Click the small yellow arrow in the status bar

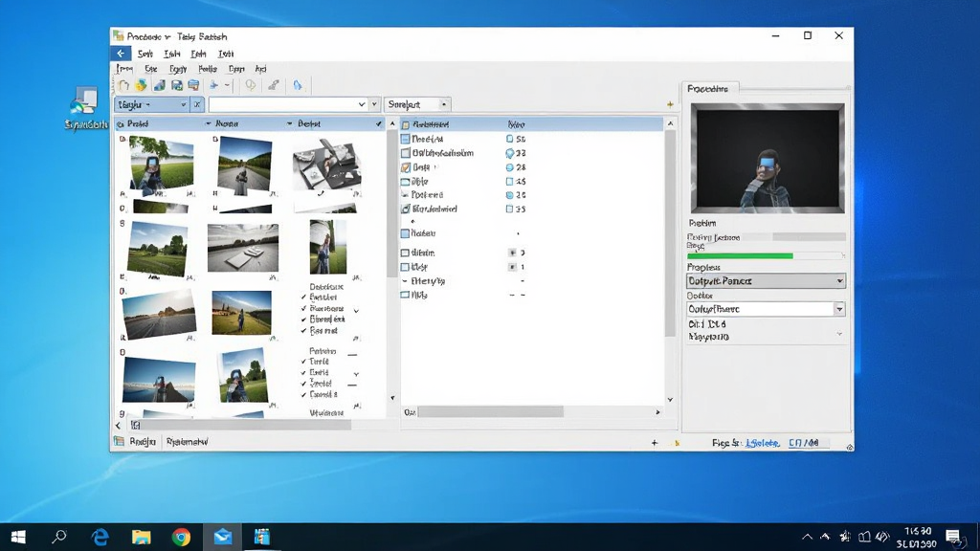tap(677, 444)
